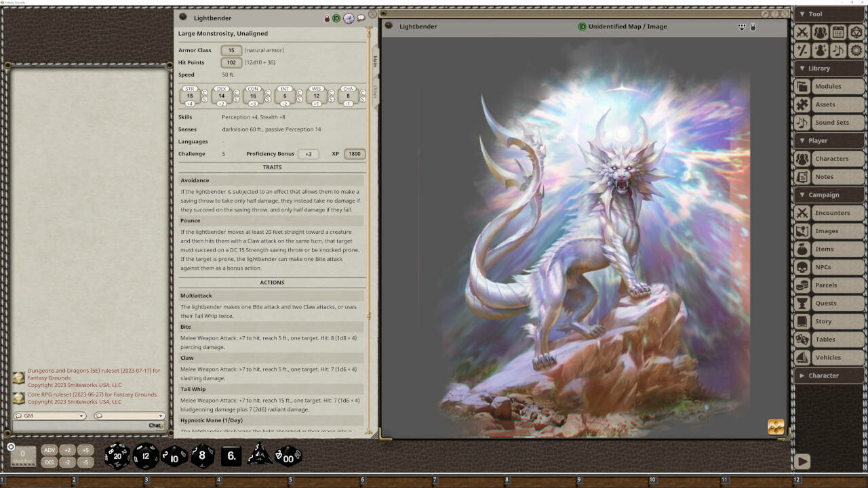This screenshot has width=868, height=488.
Task: Toggle the ID identified badge on Lightbender sheet
Action: [337, 18]
